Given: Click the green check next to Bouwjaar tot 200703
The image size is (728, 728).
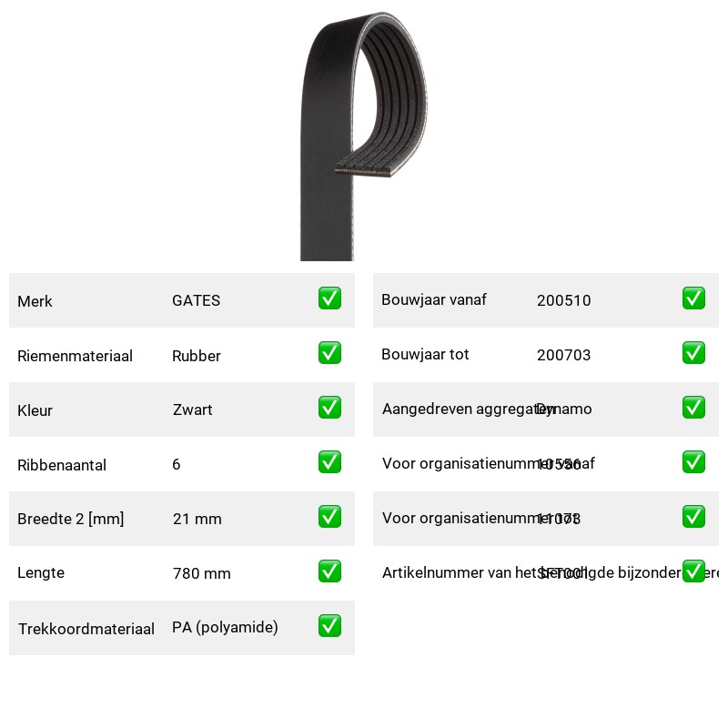Looking at the screenshot, I should 693,353.
